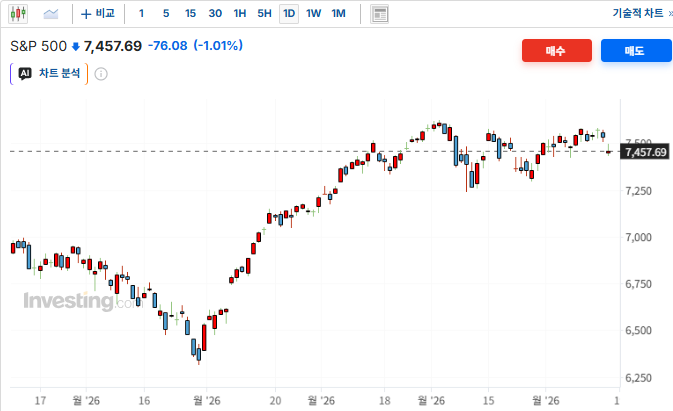Click the 7,457.69 price in header

(x=112, y=46)
